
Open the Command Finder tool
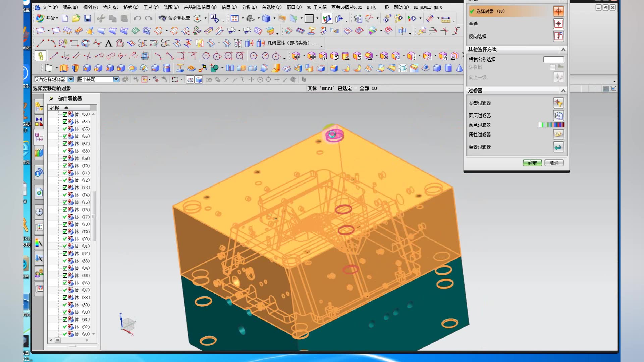tap(174, 18)
